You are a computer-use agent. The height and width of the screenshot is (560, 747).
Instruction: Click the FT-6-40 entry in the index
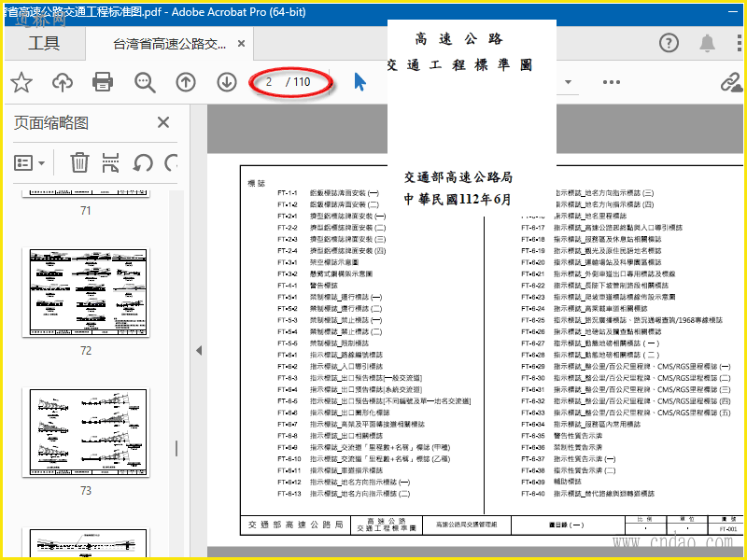(587, 494)
